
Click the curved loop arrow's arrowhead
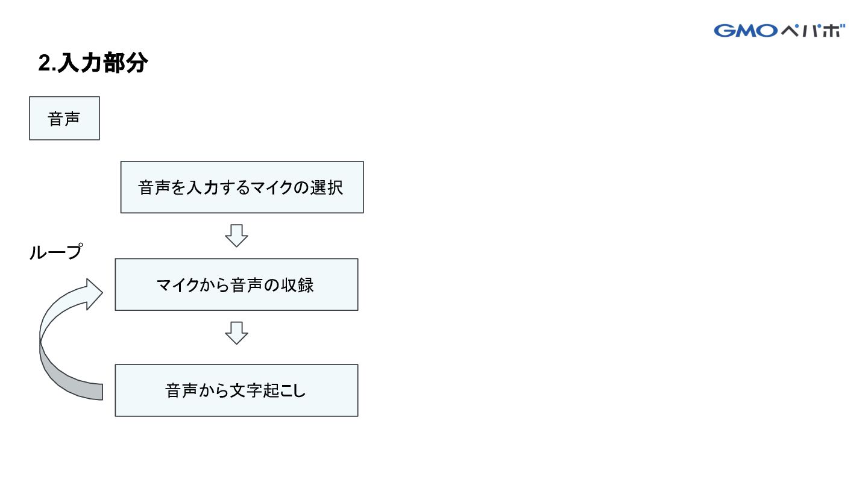tap(94, 294)
